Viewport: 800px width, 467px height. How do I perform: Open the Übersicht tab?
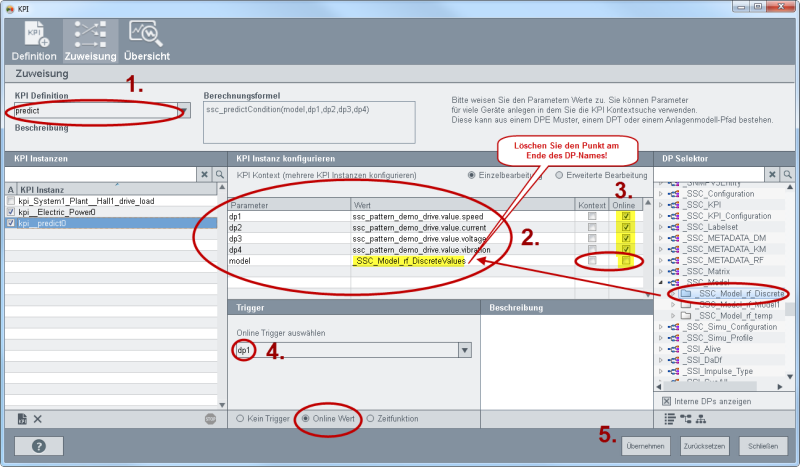146,41
